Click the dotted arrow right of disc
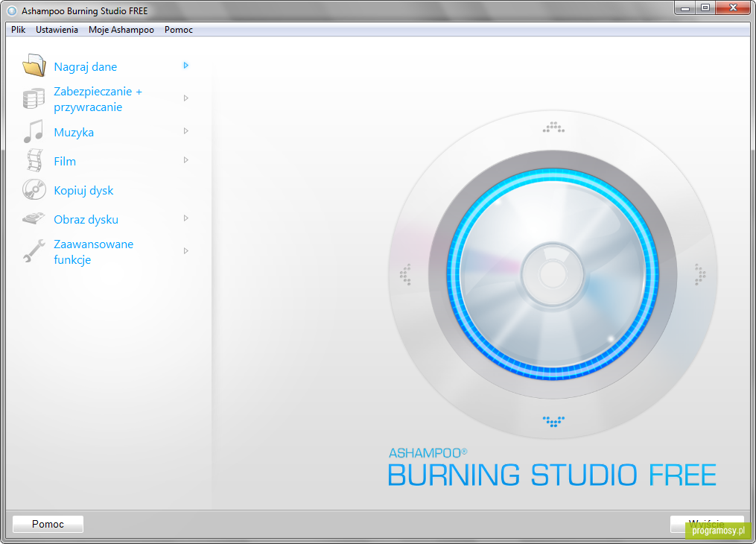The width and height of the screenshot is (756, 544). point(700,274)
